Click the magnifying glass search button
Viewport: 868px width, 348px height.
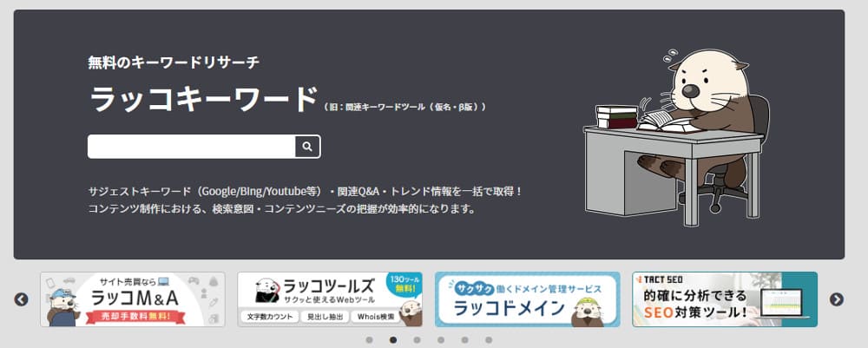click(308, 147)
